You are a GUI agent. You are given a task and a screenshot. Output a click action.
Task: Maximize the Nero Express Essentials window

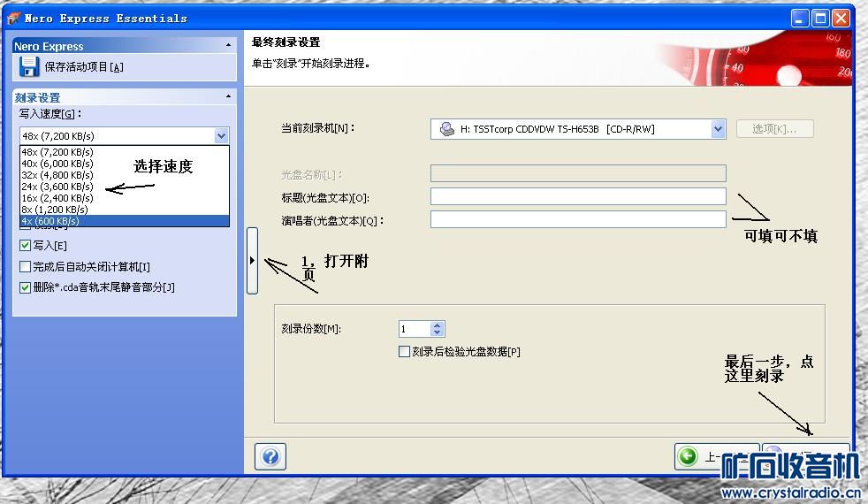pos(820,19)
